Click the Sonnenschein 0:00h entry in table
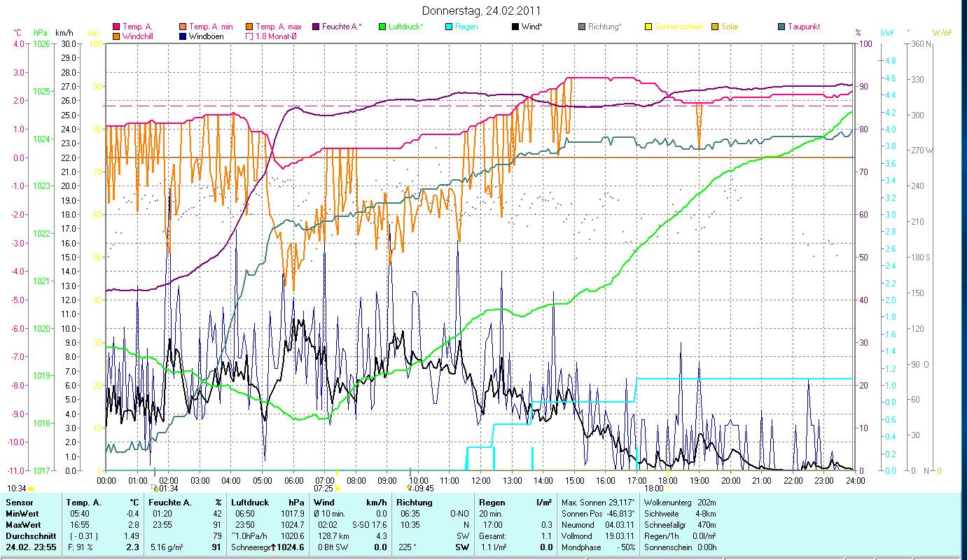 point(679,547)
